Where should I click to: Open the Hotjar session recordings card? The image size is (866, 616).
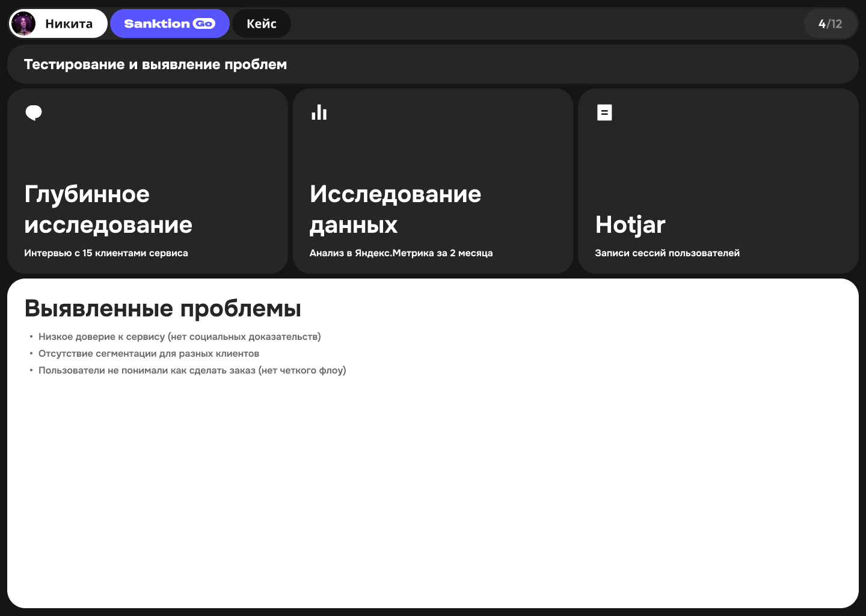(x=719, y=180)
